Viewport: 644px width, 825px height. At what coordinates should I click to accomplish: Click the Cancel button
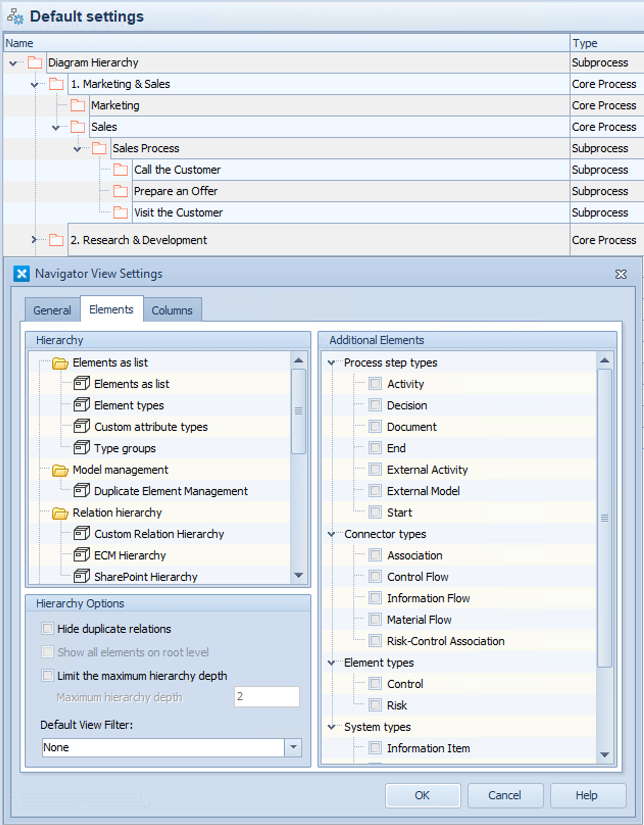505,795
